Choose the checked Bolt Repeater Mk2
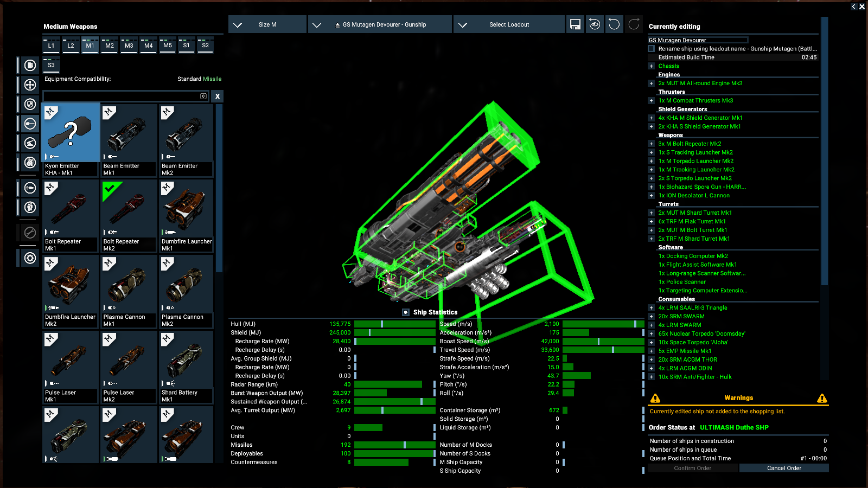Screen dimensions: 868x488 129,216
